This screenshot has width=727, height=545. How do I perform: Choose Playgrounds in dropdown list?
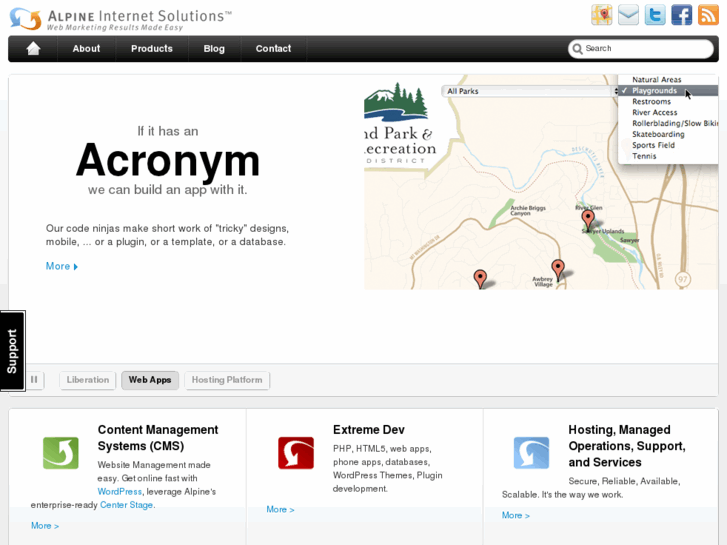tap(668, 91)
